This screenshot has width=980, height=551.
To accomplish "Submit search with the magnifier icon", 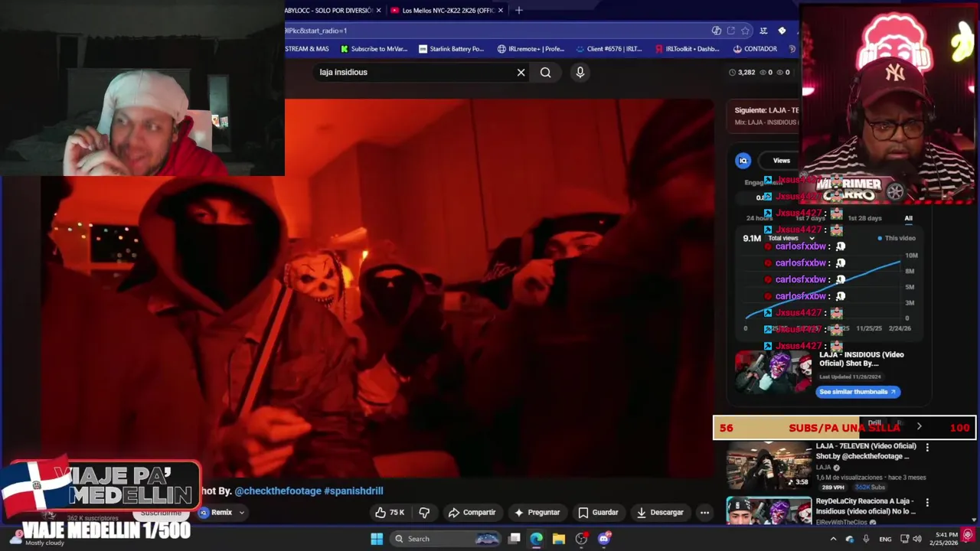I will 545,72.
